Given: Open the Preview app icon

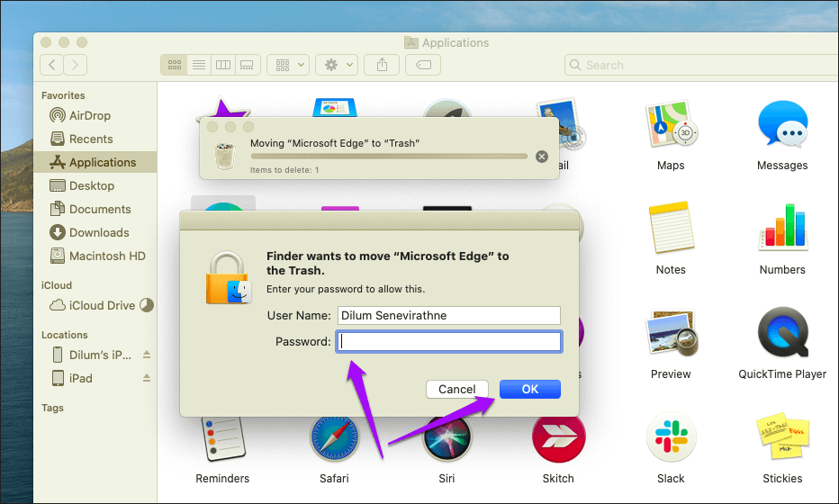Looking at the screenshot, I should click(x=671, y=332).
